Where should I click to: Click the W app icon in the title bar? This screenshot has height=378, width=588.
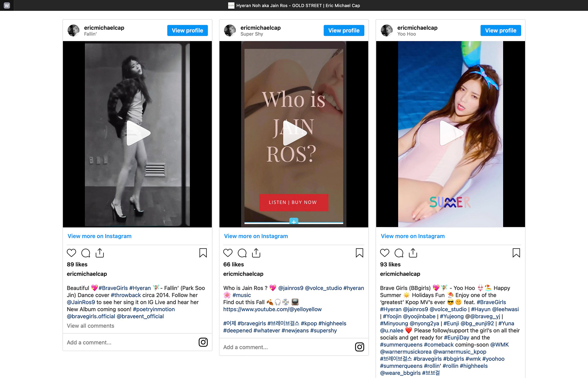[x=7, y=6]
